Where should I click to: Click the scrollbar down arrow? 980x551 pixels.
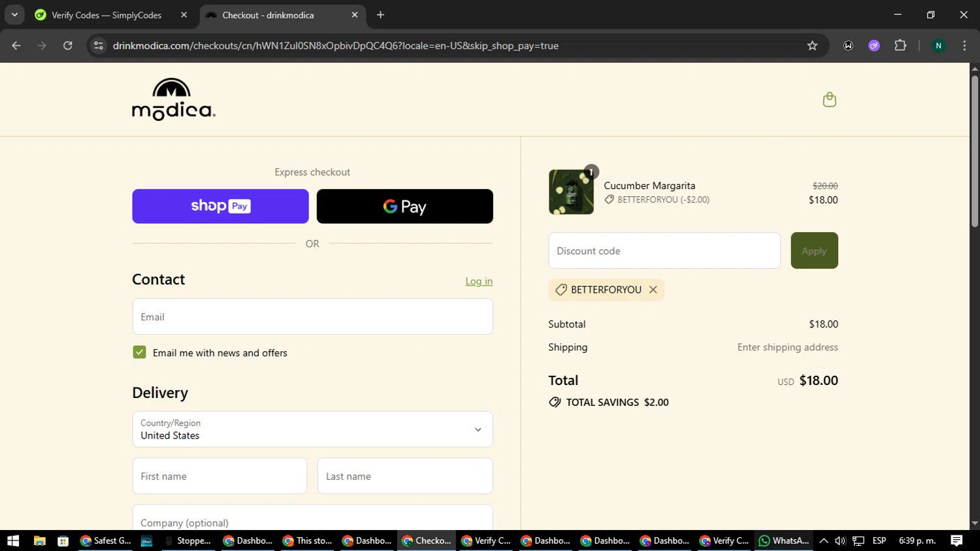click(975, 524)
